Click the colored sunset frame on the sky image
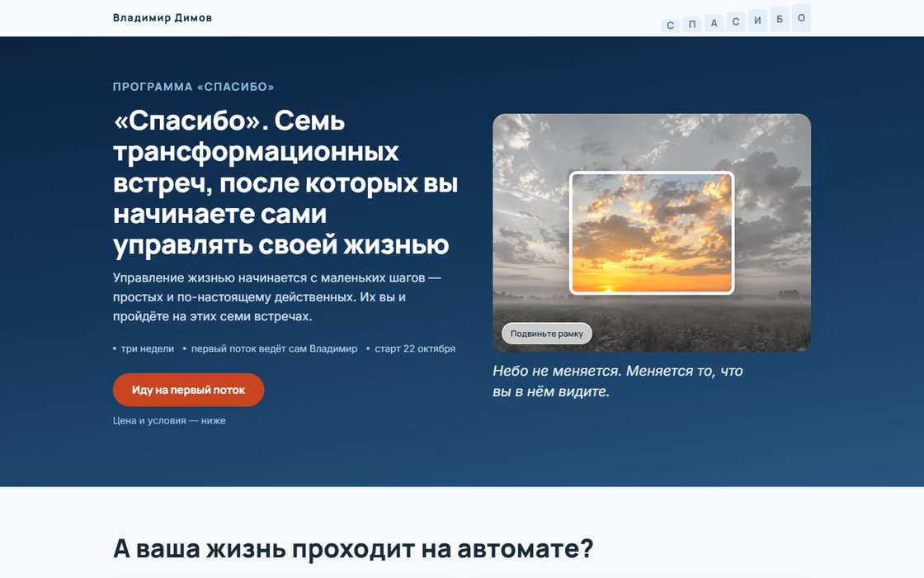This screenshot has height=578, width=924. coord(652,233)
